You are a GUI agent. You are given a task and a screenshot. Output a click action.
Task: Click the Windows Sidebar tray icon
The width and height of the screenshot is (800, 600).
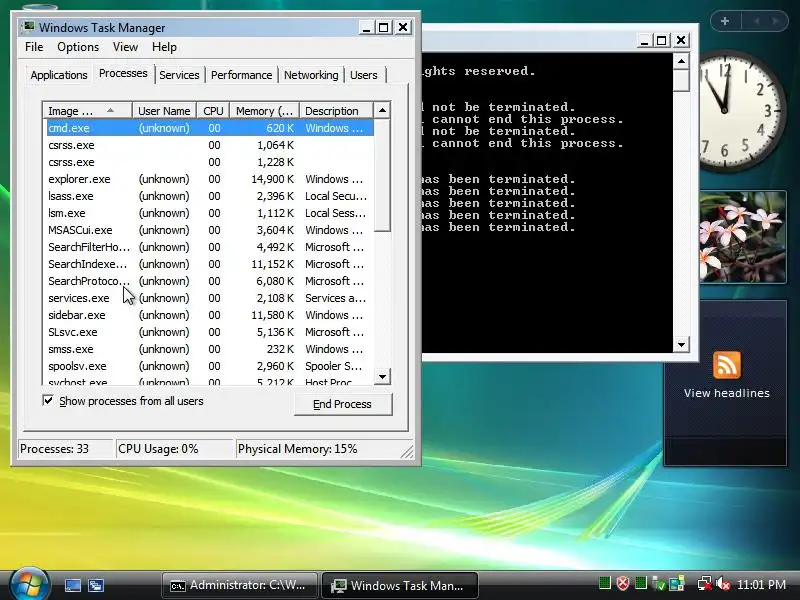tap(677, 583)
